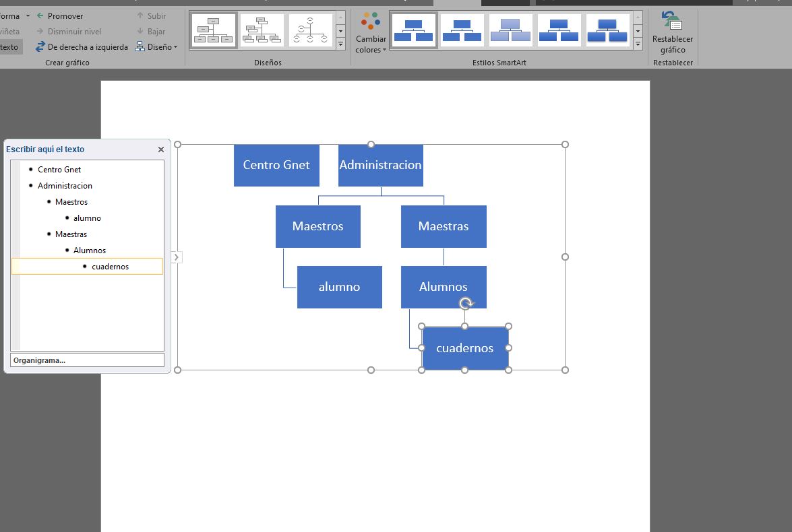Click Restablecer gráfico button

(672, 32)
